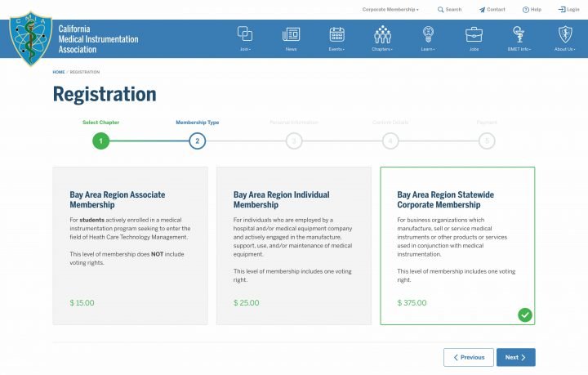Go to step 1 Select Chapter circle
The width and height of the screenshot is (588, 375).
pos(101,141)
